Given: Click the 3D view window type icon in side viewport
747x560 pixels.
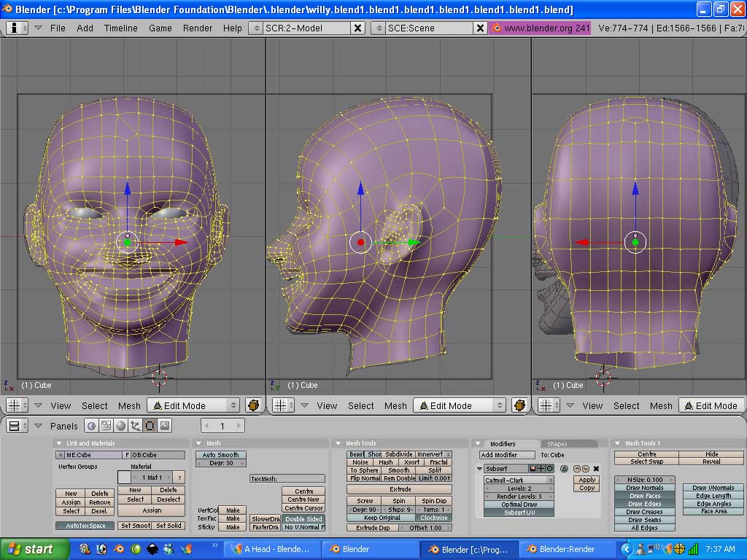Looking at the screenshot, I should (283, 405).
